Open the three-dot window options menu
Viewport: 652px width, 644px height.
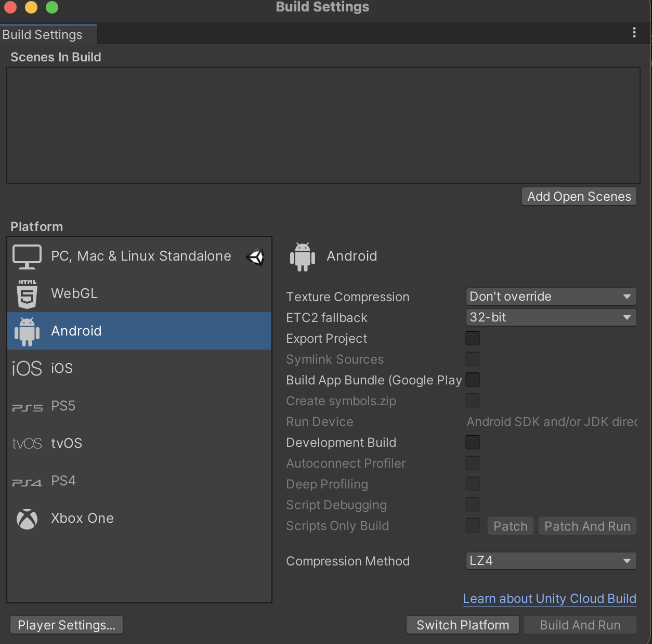[634, 33]
